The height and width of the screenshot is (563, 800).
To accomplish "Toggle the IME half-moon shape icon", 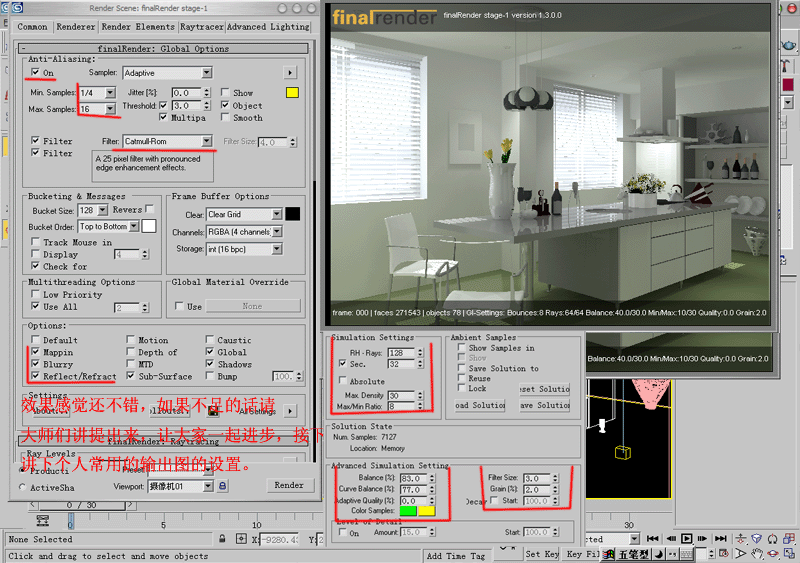I will 659,554.
